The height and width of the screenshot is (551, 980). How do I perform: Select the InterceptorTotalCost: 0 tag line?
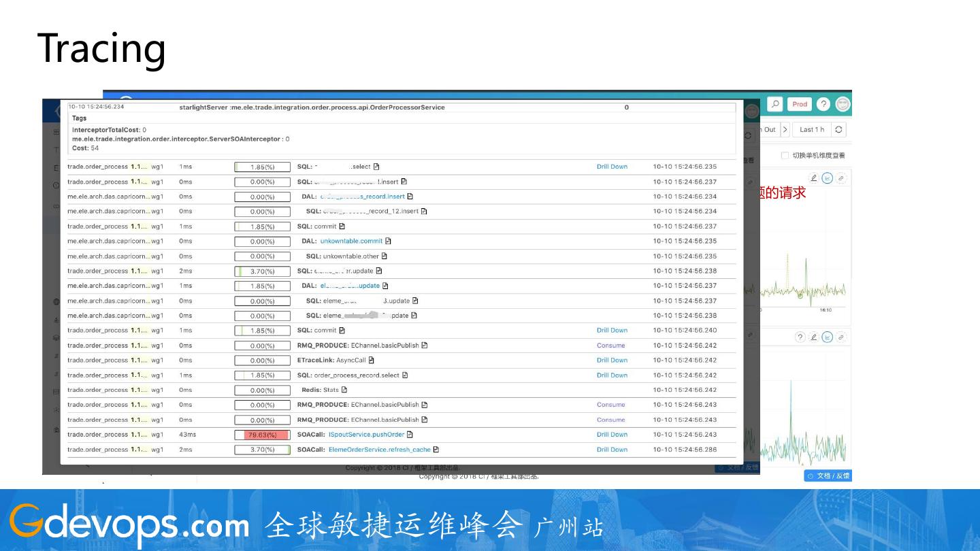tap(109, 130)
